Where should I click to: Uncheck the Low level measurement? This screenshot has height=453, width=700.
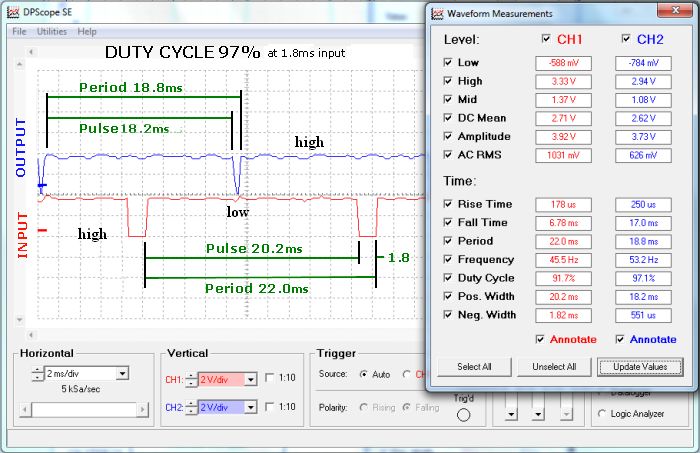(x=448, y=62)
